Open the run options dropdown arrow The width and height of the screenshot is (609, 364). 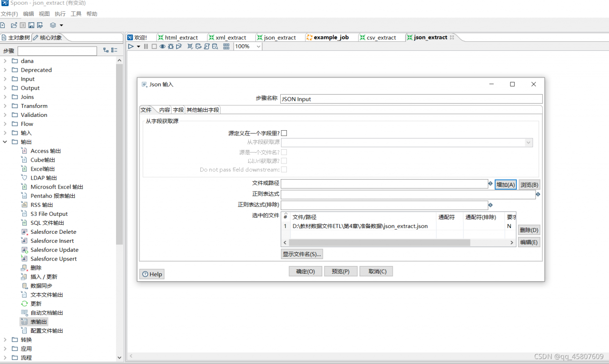click(138, 47)
